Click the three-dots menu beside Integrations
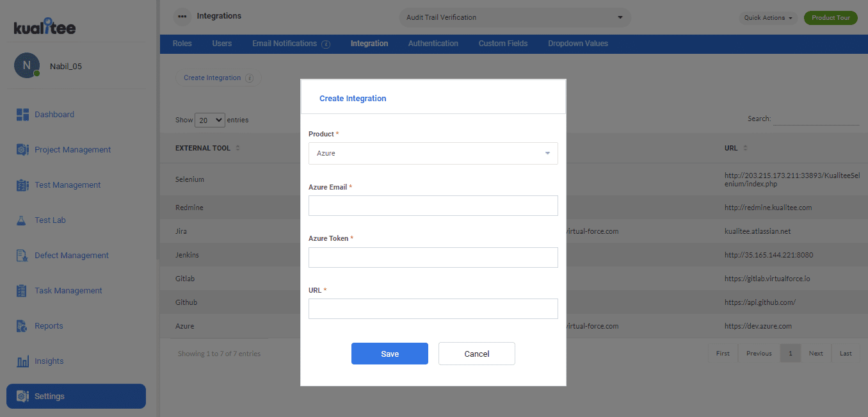This screenshot has width=868, height=417. tap(182, 16)
